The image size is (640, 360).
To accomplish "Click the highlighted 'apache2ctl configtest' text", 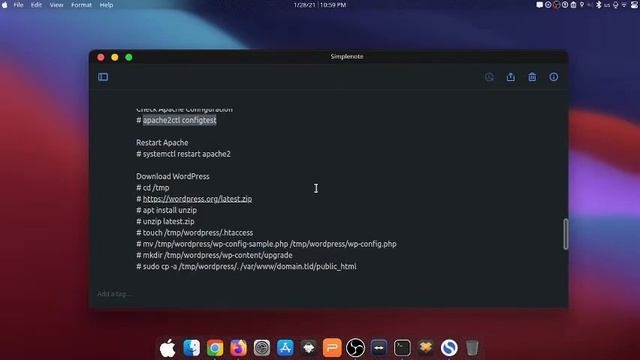I will point(180,120).
